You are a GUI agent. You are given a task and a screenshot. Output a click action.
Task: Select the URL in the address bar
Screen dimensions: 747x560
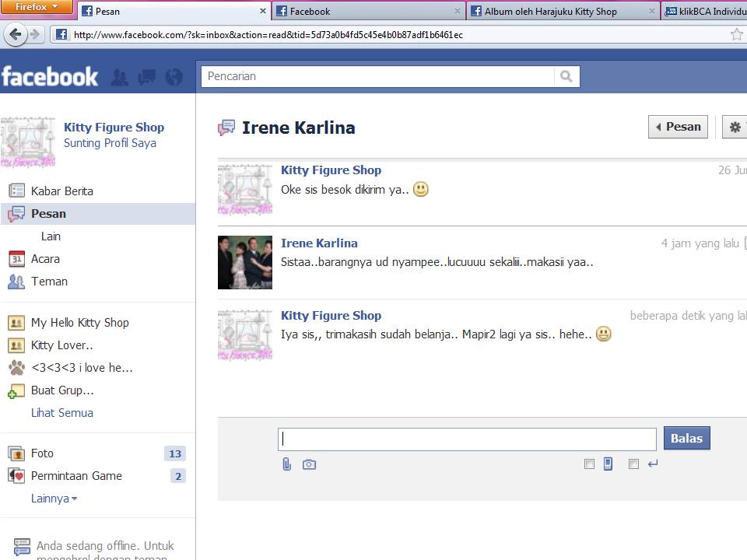[268, 35]
